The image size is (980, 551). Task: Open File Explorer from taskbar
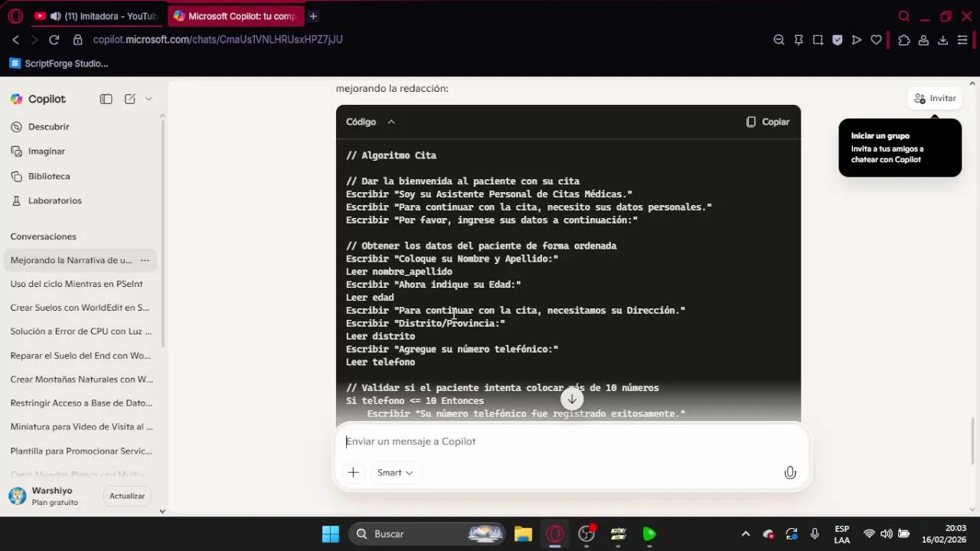pos(523,534)
